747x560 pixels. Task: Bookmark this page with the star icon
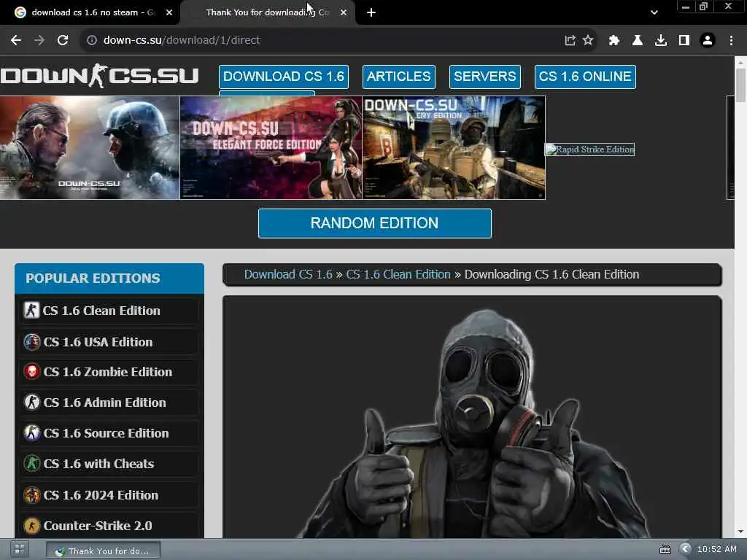[x=588, y=40]
